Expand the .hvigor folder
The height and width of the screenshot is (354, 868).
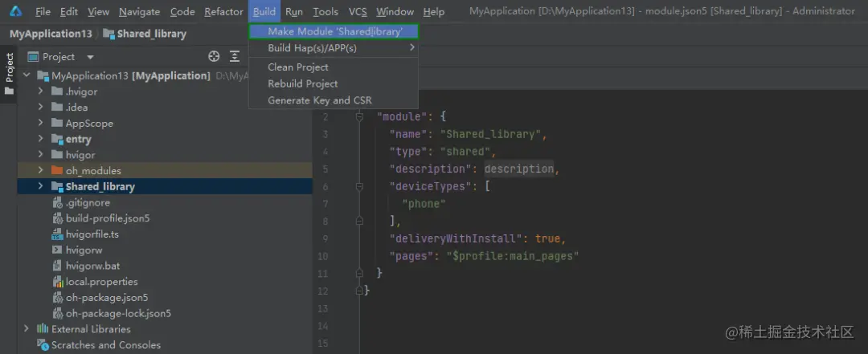(41, 92)
